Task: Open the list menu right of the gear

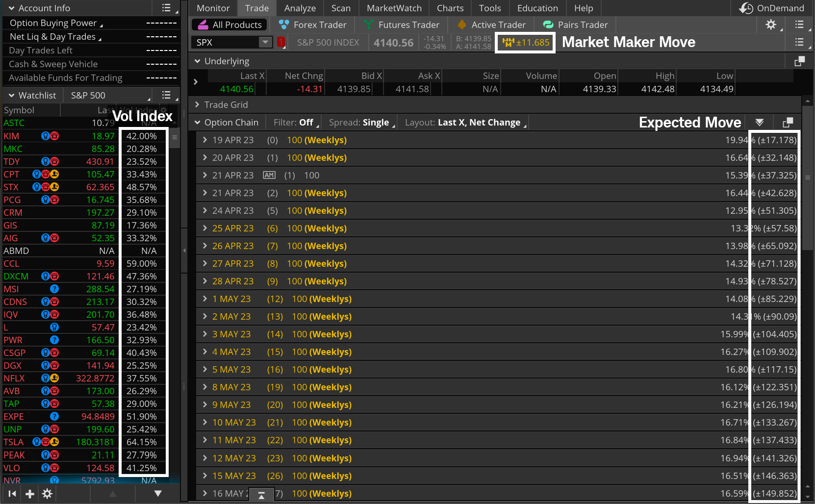Action: click(x=799, y=25)
